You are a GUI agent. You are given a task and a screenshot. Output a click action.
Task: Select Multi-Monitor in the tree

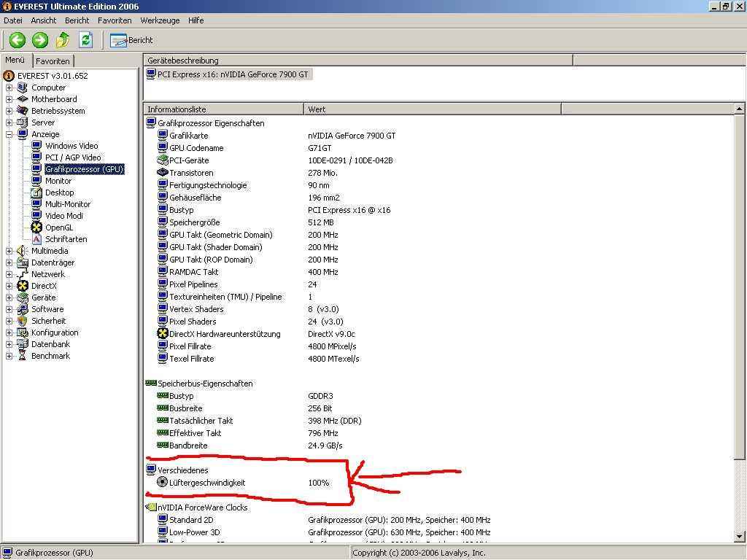pyautogui.click(x=68, y=204)
